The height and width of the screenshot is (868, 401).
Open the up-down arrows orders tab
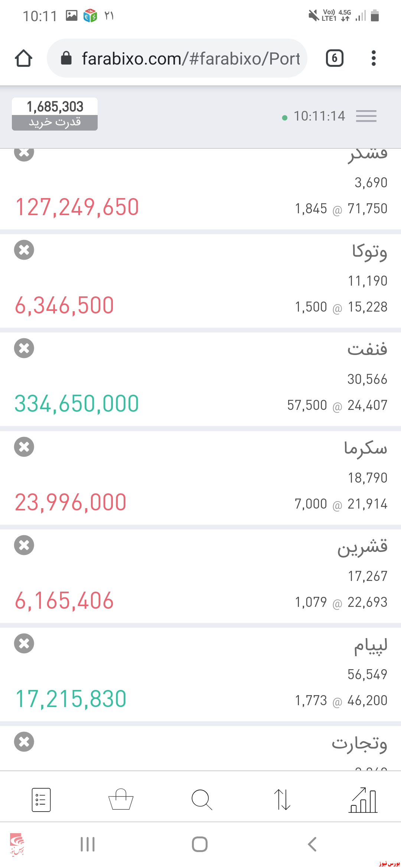click(282, 800)
